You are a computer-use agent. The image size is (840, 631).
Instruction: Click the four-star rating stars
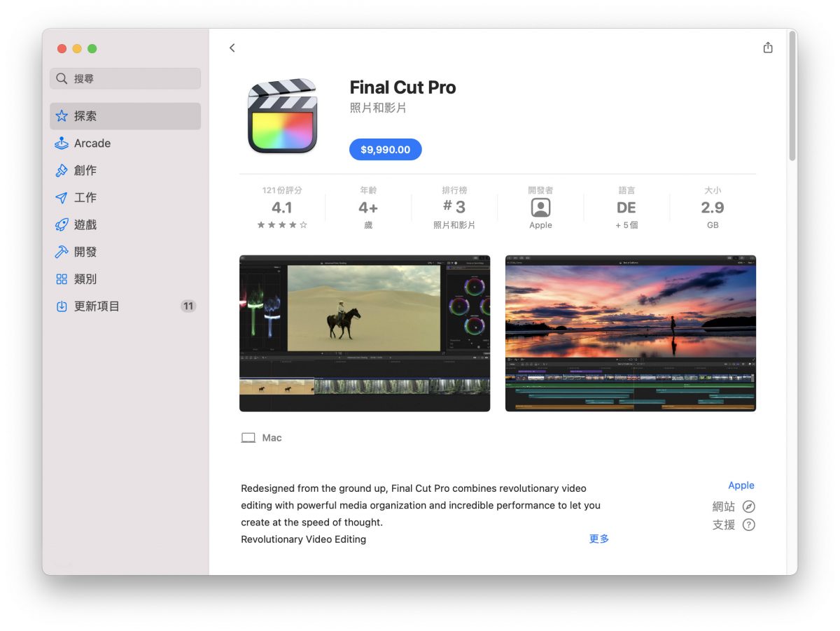281,225
